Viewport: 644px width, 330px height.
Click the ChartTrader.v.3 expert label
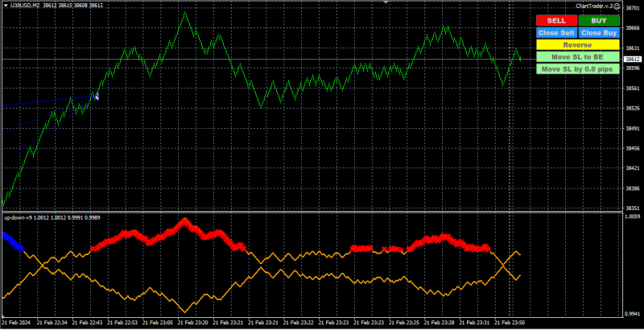[593, 6]
